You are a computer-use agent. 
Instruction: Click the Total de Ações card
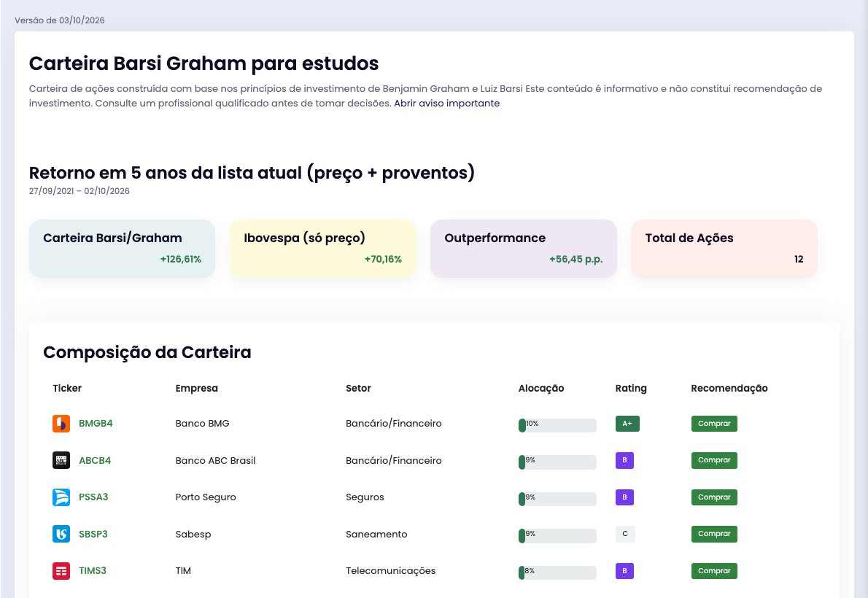click(724, 249)
